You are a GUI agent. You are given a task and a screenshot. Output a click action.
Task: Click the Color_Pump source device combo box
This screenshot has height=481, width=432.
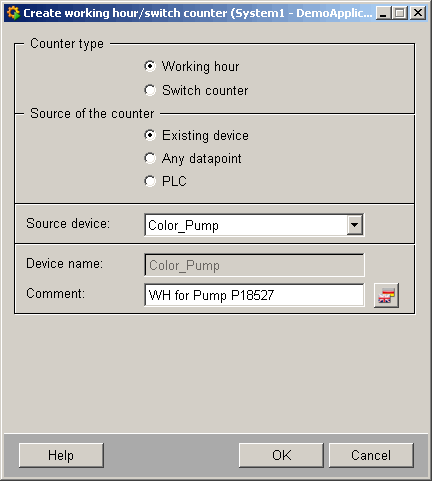[x=254, y=225]
